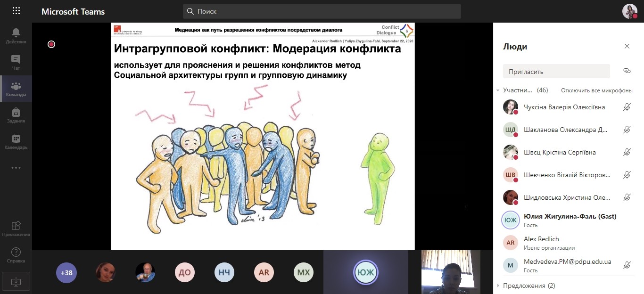
Task: Copy the meeting join link icon
Action: (x=627, y=71)
